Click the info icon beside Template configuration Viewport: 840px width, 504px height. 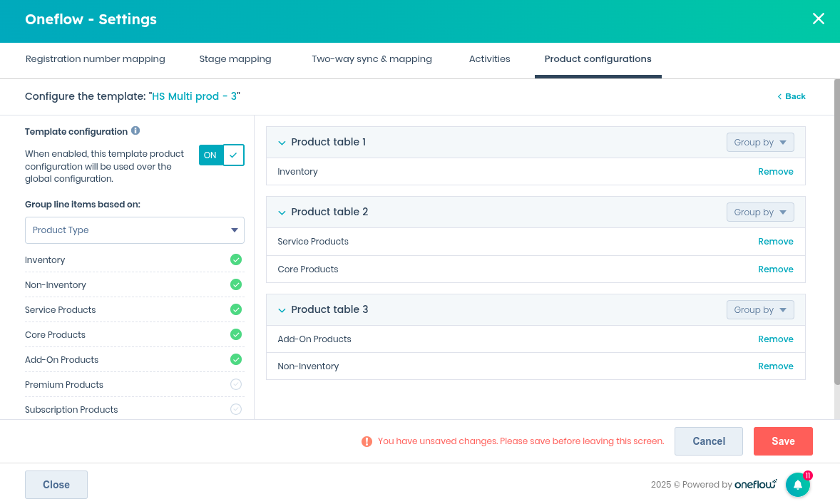[x=135, y=130]
